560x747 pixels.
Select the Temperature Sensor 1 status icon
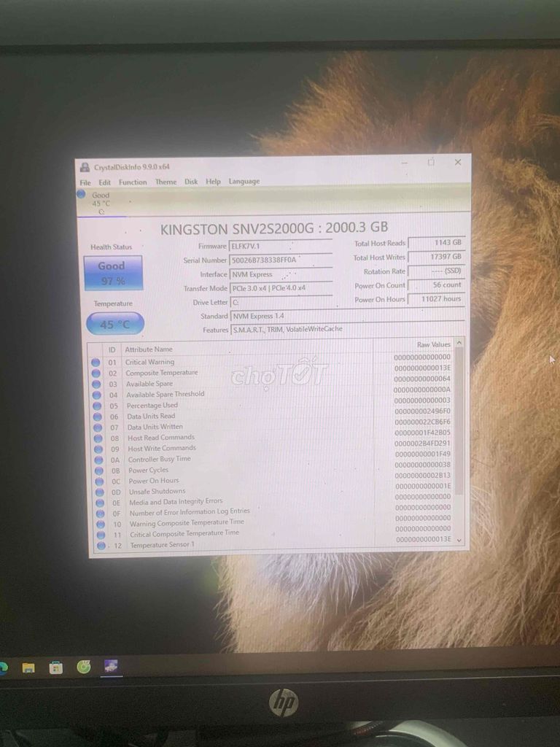(x=101, y=546)
